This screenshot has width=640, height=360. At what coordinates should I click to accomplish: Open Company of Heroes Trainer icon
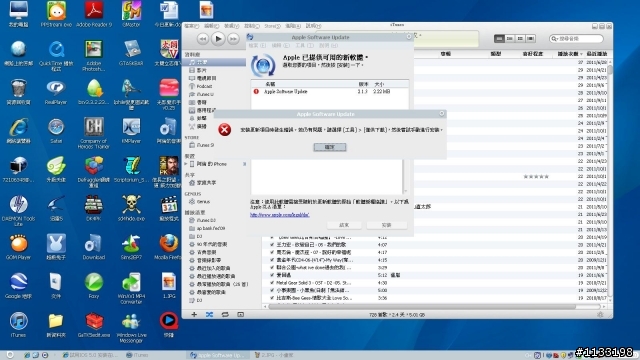pos(94,133)
